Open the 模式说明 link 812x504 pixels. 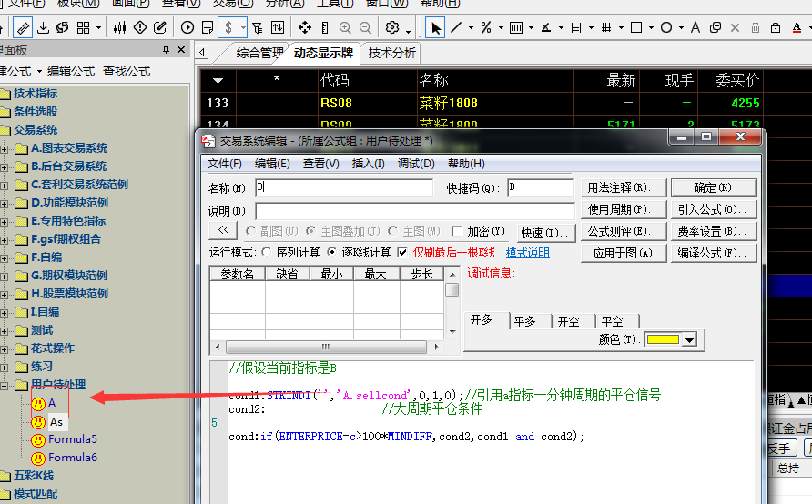pyautogui.click(x=527, y=253)
